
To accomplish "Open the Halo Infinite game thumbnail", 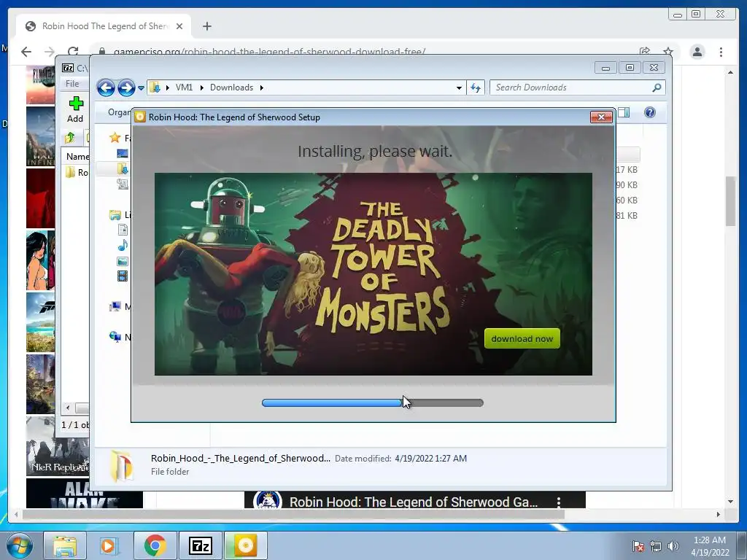I will coord(41,136).
